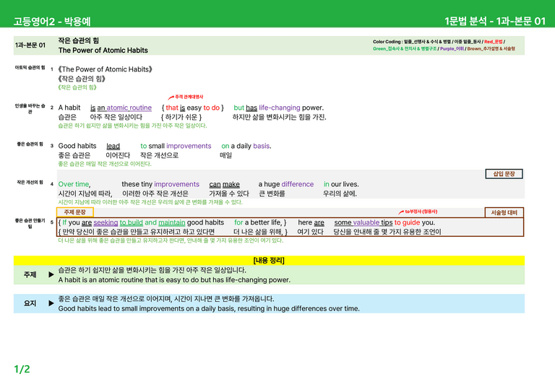555x392 pixels.
Task: Click the 요지 triangle arrow marker
Action: (x=51, y=303)
